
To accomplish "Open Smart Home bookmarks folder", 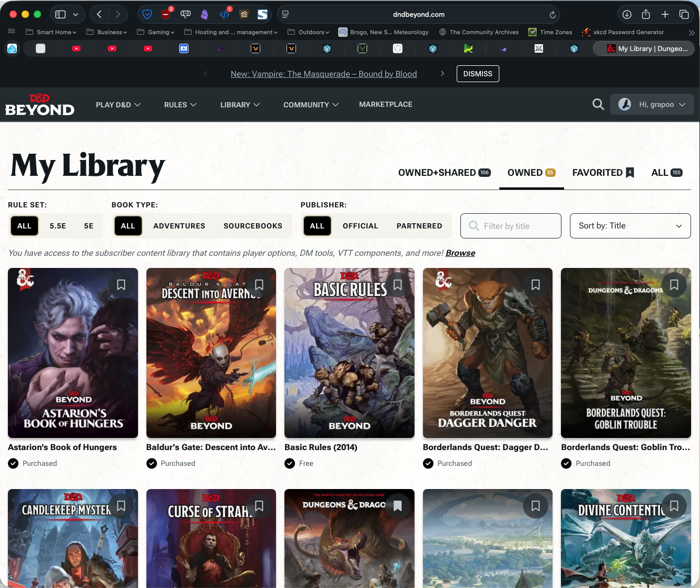I will click(51, 32).
